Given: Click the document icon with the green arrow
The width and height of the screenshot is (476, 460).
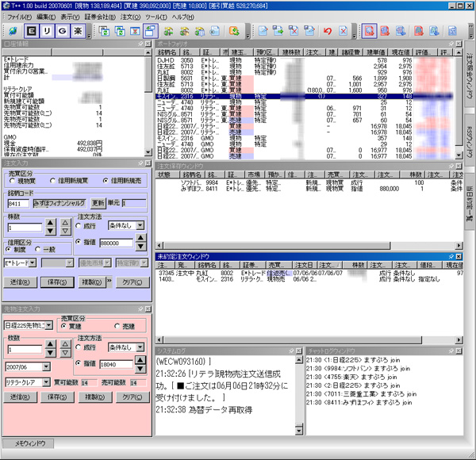Looking at the screenshot, I should 278,31.
